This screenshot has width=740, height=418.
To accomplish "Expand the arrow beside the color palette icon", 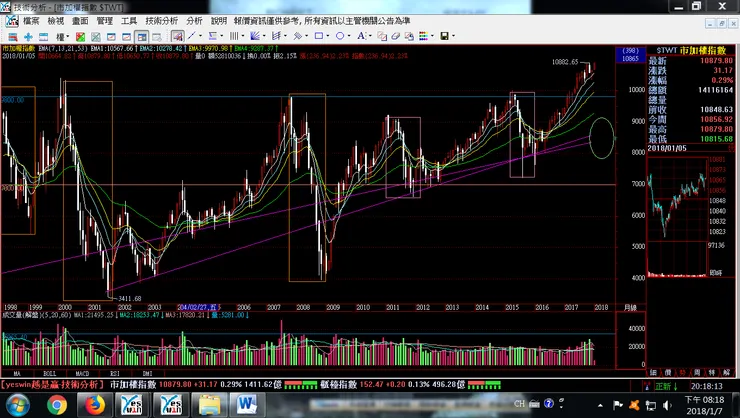I will pyautogui.click(x=432, y=36).
